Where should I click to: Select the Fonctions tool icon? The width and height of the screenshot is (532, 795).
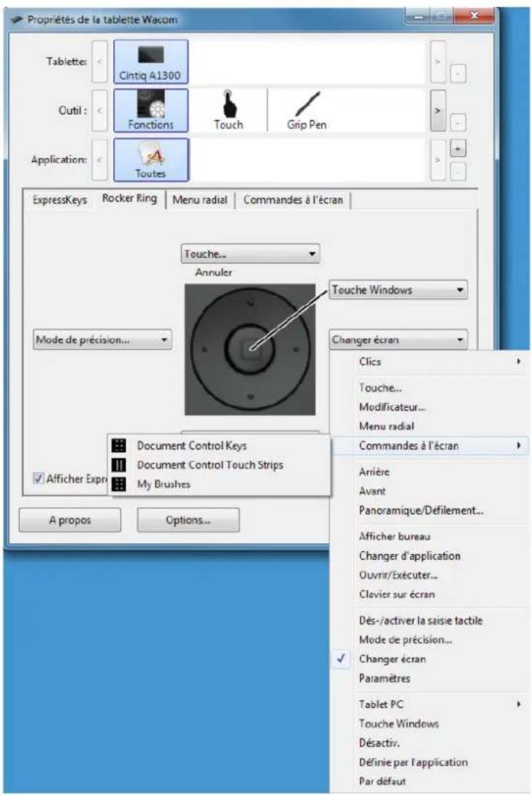pos(151,110)
